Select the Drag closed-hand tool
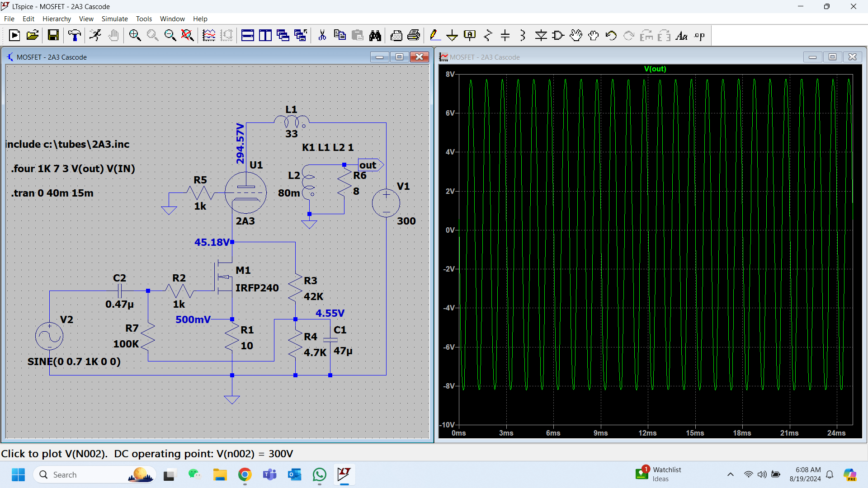This screenshot has height=488, width=868. 594,35
